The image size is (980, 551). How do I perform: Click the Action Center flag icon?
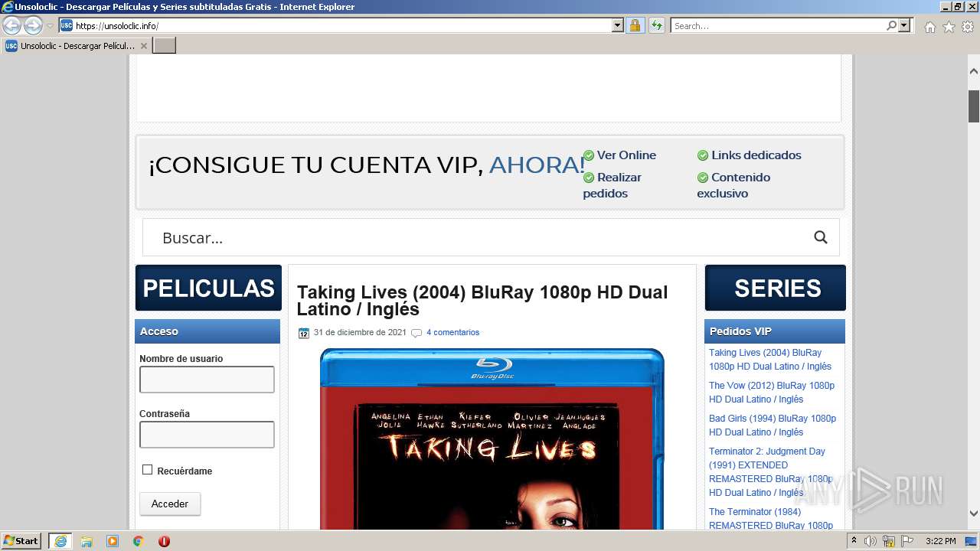pyautogui.click(x=907, y=541)
